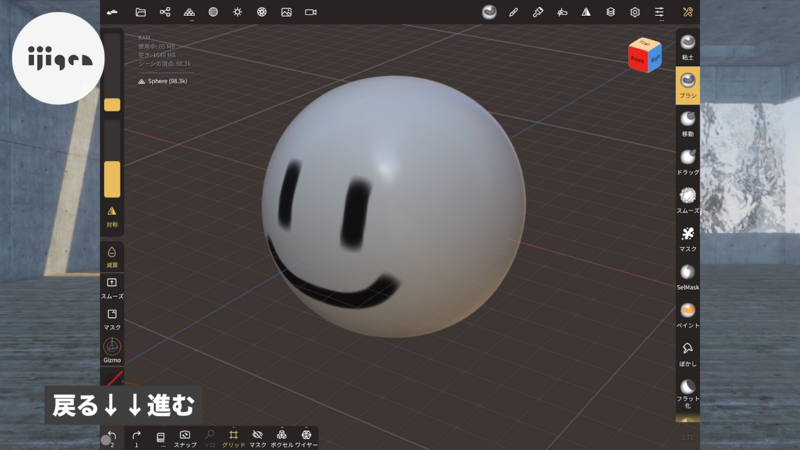Image resolution: width=800 pixels, height=450 pixels.
Task: Open the Topology menu
Action: pyautogui.click(x=189, y=12)
